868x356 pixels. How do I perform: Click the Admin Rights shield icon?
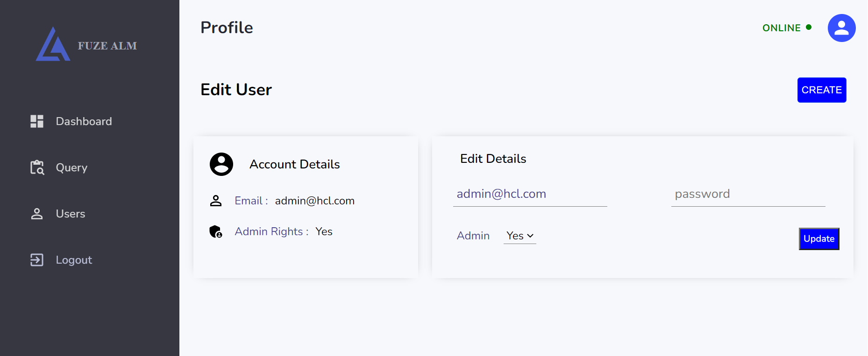215,231
